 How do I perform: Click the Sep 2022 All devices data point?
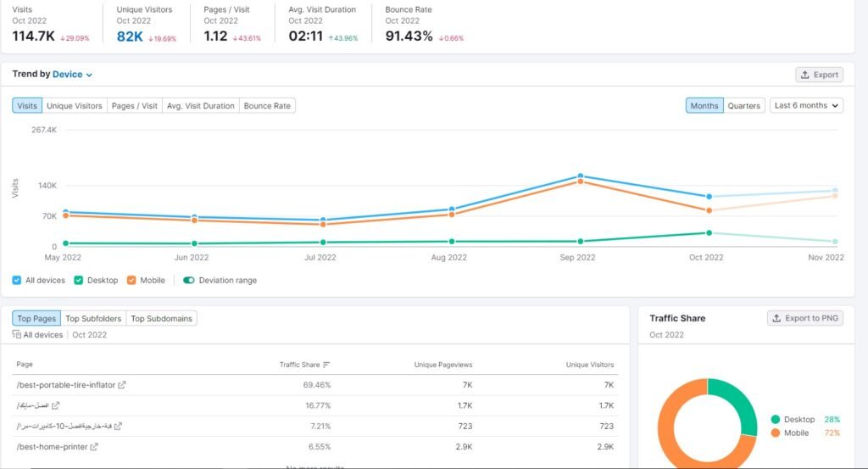click(x=581, y=176)
